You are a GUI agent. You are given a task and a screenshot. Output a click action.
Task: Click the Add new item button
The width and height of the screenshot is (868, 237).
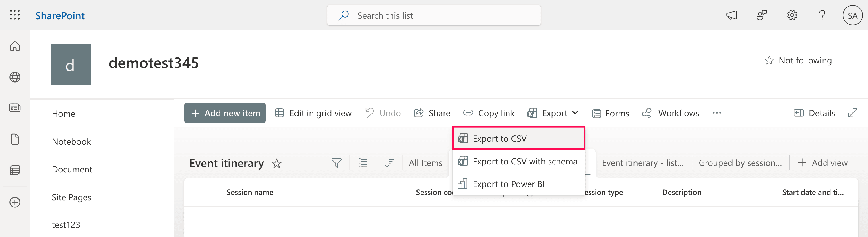click(x=225, y=113)
